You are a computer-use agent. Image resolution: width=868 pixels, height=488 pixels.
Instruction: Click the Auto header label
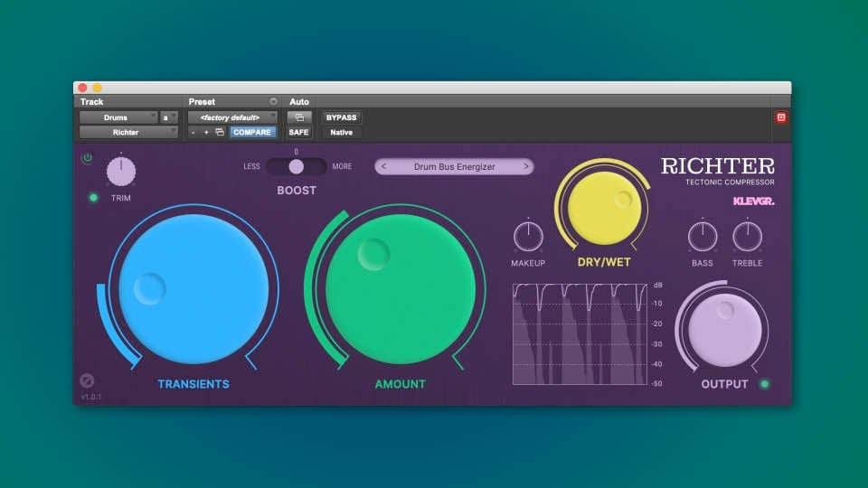tap(299, 102)
